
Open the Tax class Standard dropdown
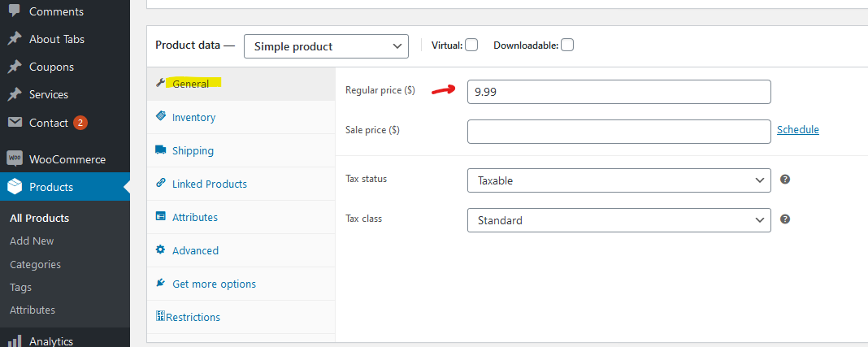tap(618, 220)
